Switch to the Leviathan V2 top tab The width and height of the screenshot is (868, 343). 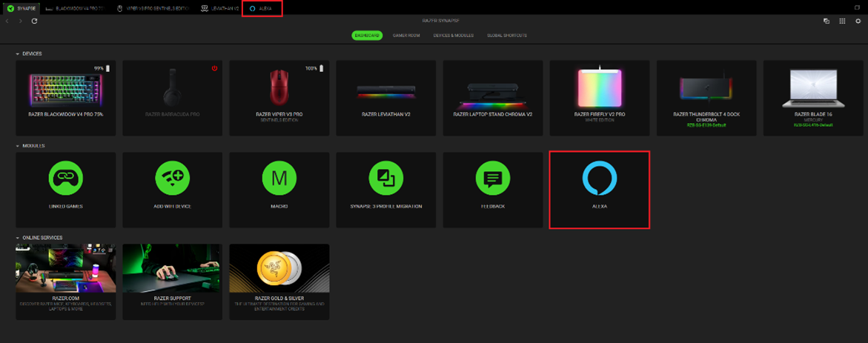(219, 8)
